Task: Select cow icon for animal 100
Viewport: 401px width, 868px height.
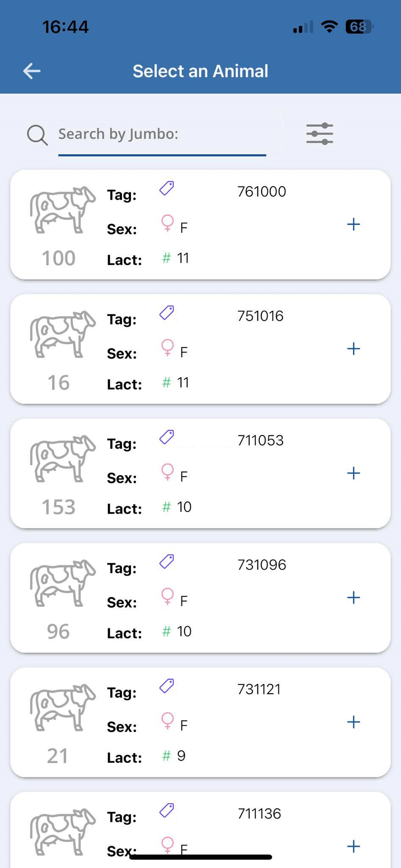Action: pos(62,210)
